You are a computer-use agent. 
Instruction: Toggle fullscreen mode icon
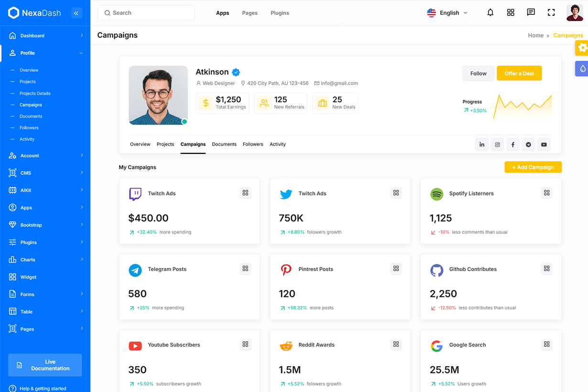[551, 13]
